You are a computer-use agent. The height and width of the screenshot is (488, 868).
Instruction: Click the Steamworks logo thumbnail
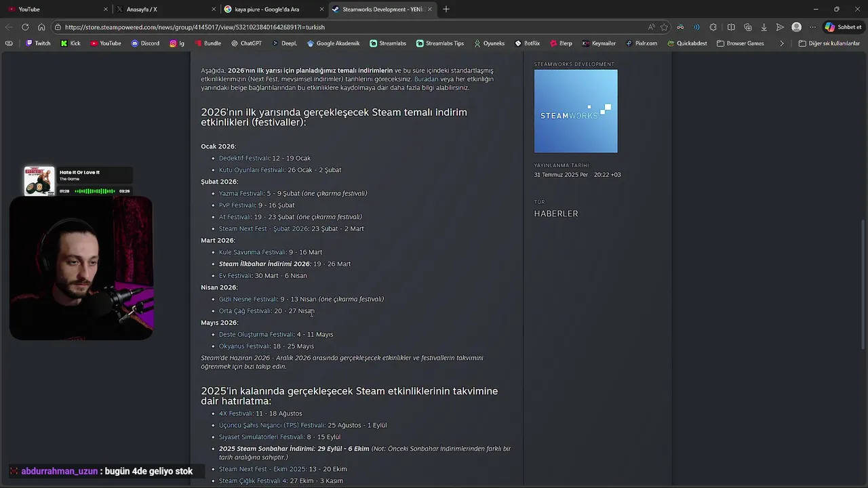pos(576,111)
